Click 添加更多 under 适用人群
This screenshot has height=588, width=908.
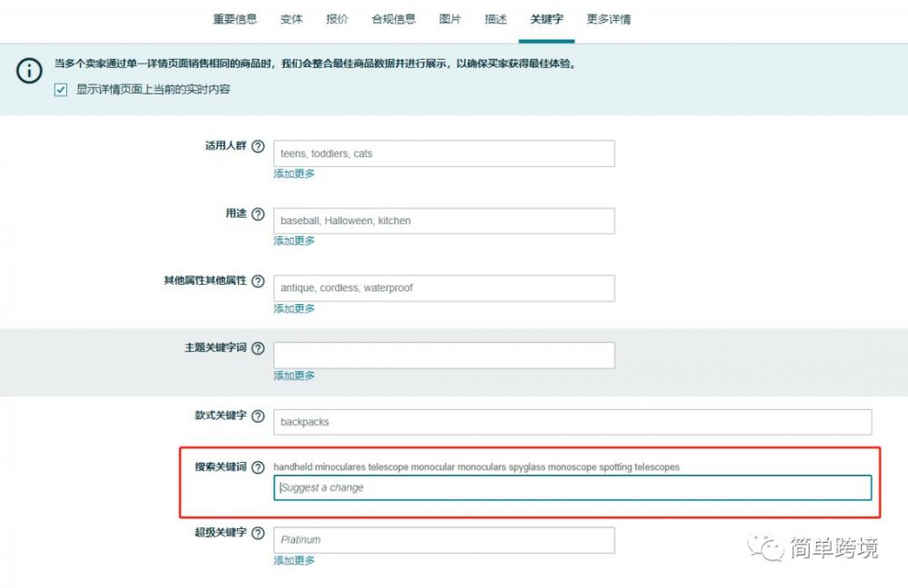[294, 173]
